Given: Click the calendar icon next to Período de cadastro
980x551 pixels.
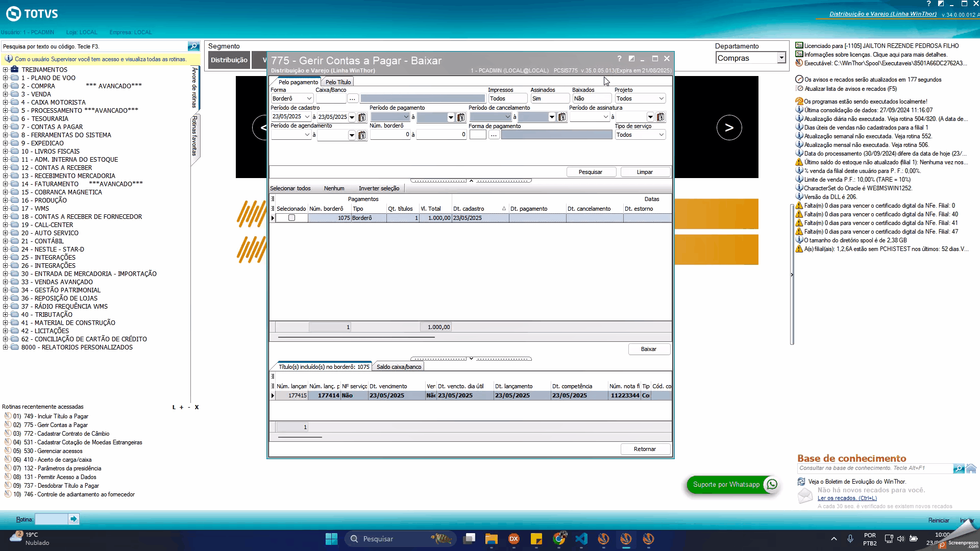Looking at the screenshot, I should [362, 117].
